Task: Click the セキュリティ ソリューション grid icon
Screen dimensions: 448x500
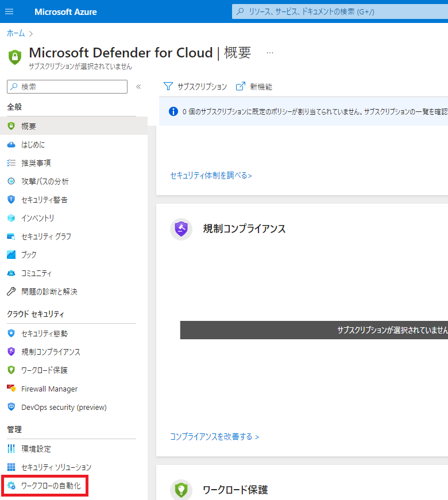Action: point(11,467)
